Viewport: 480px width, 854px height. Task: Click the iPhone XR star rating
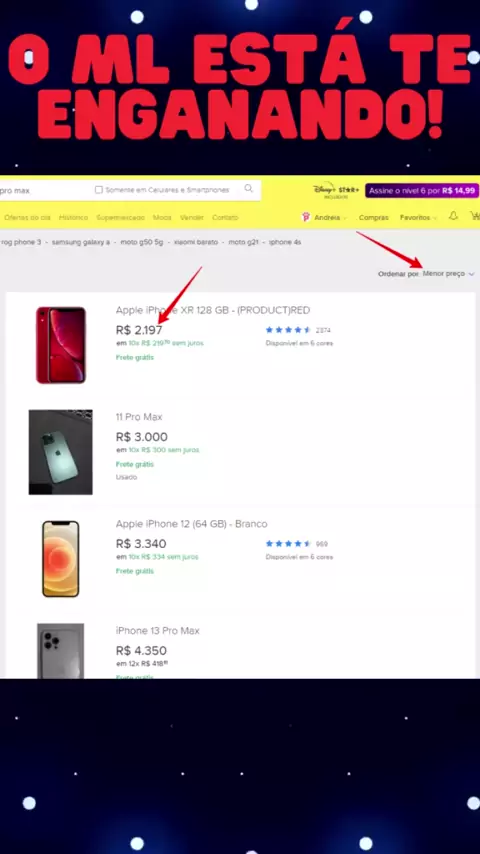[288, 330]
